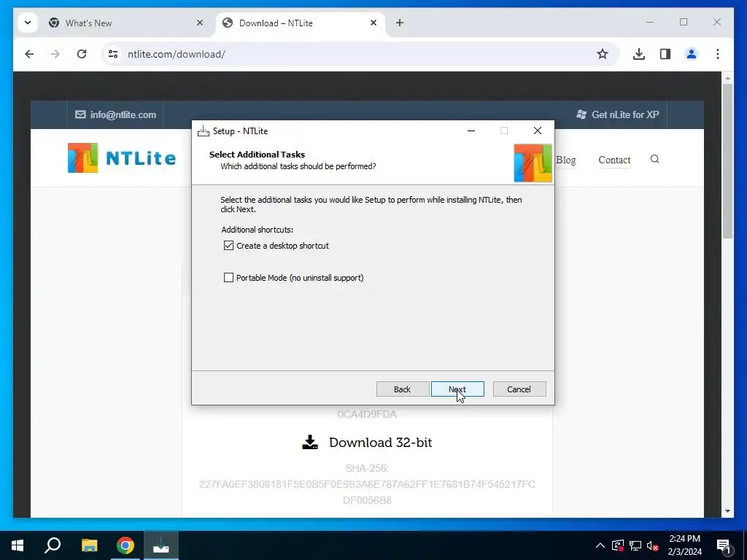Close the Setup - NTLite dialog
This screenshot has width=747, height=560.
(538, 131)
